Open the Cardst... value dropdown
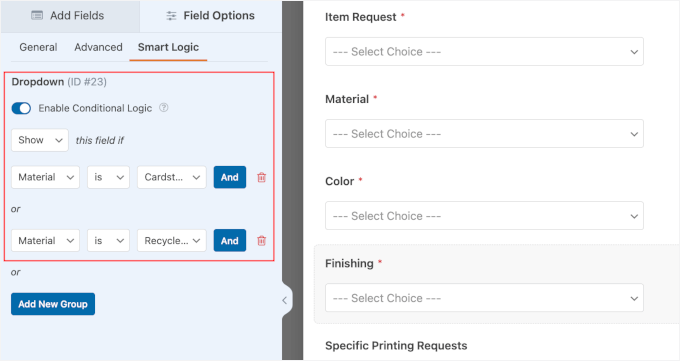This screenshot has height=361, width=680. click(172, 177)
